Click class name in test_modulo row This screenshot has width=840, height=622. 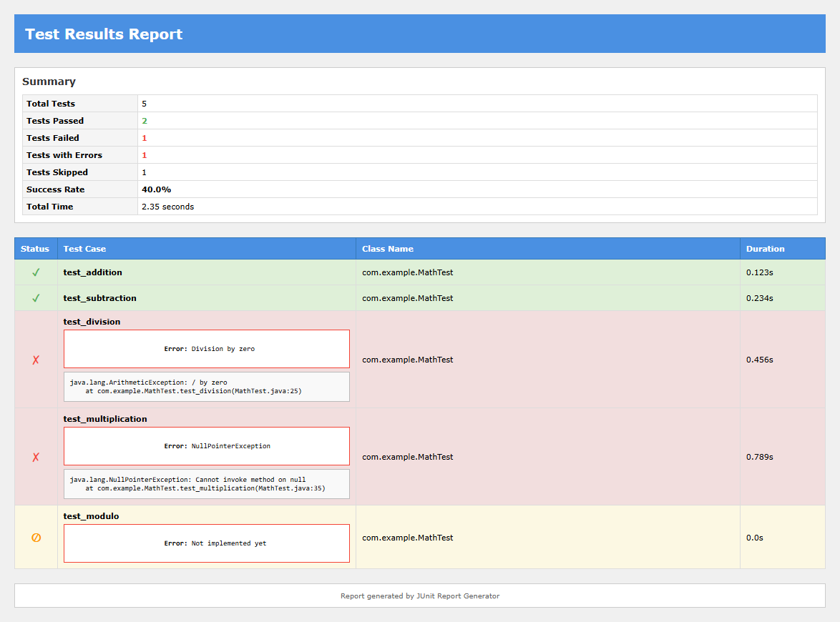point(407,538)
